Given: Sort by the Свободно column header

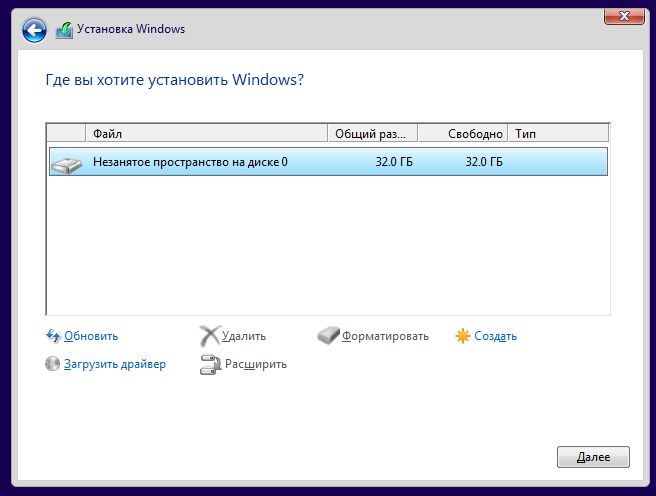Looking at the screenshot, I should pyautogui.click(x=463, y=133).
